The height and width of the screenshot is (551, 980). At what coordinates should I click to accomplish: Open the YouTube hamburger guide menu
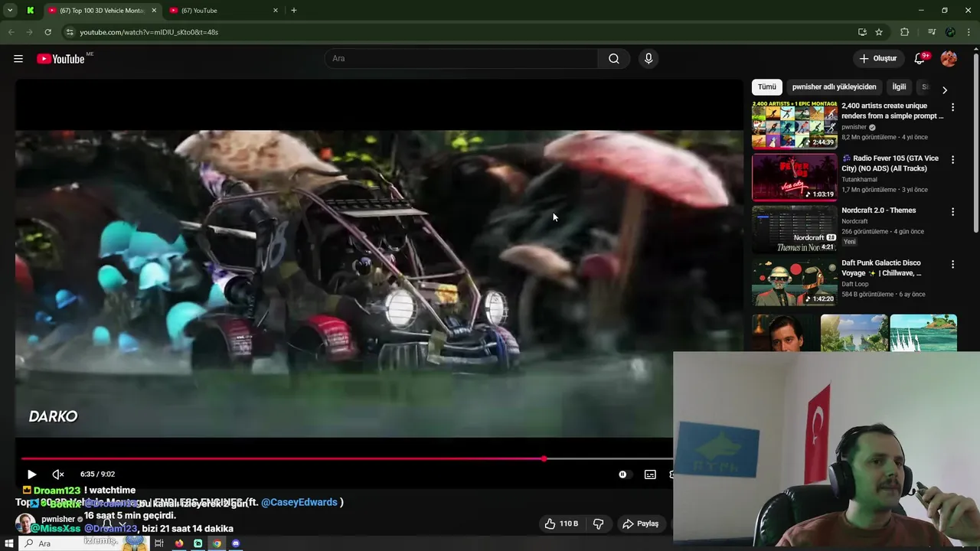(x=18, y=59)
